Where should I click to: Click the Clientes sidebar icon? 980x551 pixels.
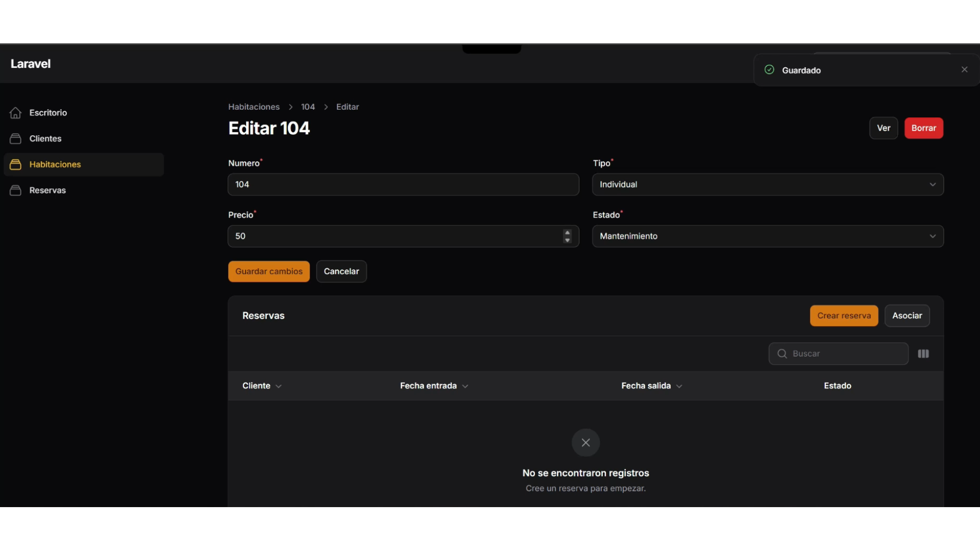tap(15, 139)
